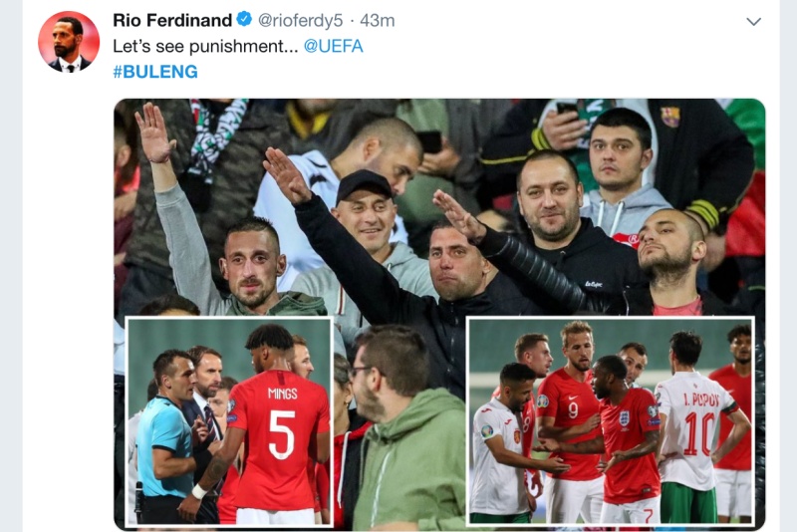Image resolution: width=797 pixels, height=532 pixels.
Task: Click the number 10 on the white jersey
Action: (699, 433)
